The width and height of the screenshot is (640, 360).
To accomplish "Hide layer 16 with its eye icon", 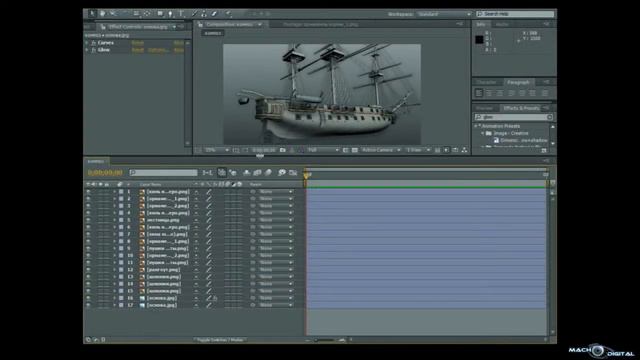I will [88, 298].
